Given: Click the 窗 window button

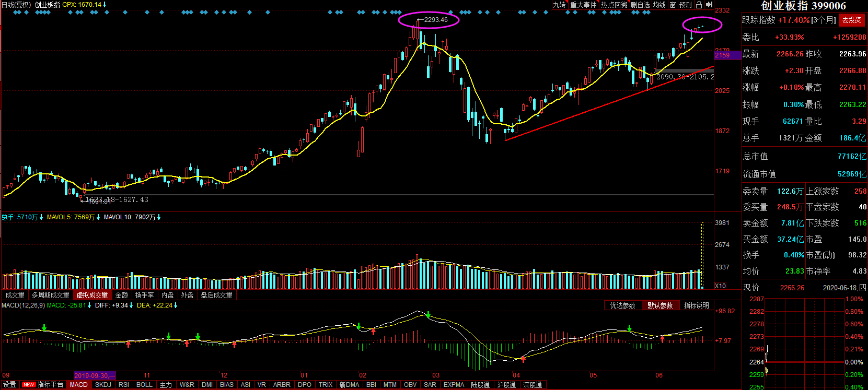Looking at the screenshot, I should pyautogui.click(x=673, y=5).
